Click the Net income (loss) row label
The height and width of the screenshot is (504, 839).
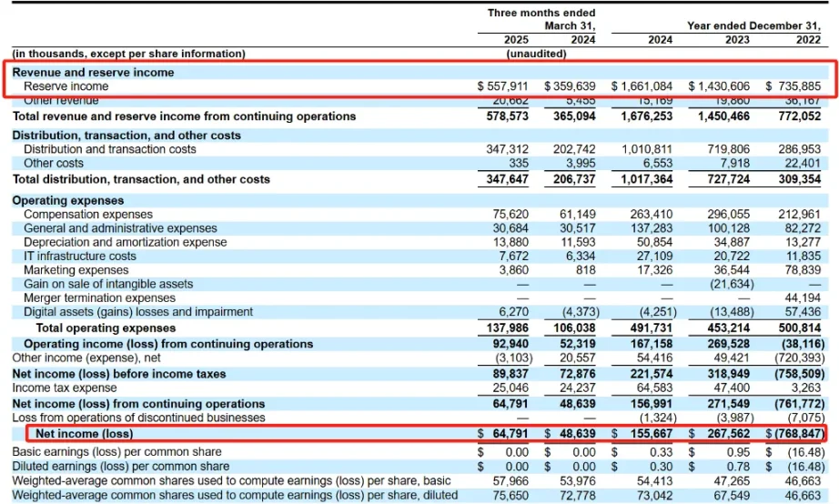click(x=84, y=433)
